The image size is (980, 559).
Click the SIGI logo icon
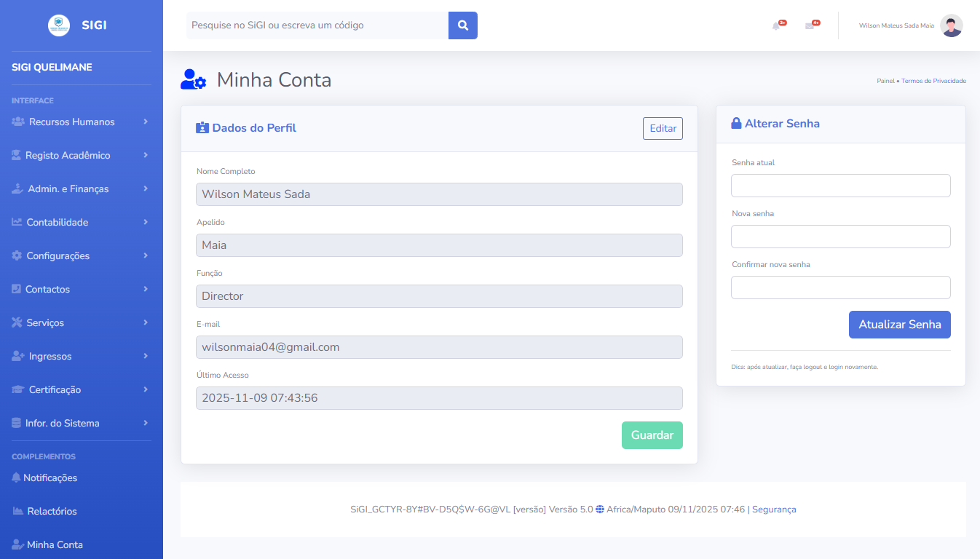59,25
